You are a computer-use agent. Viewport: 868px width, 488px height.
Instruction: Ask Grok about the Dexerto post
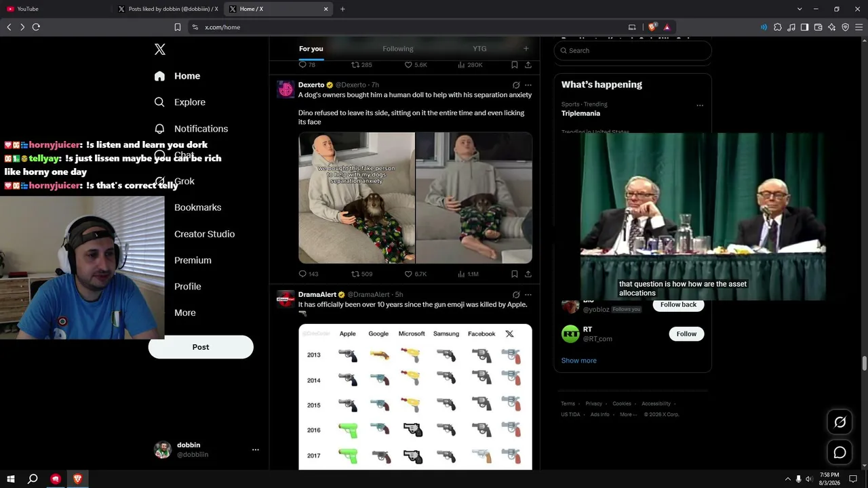click(x=516, y=85)
